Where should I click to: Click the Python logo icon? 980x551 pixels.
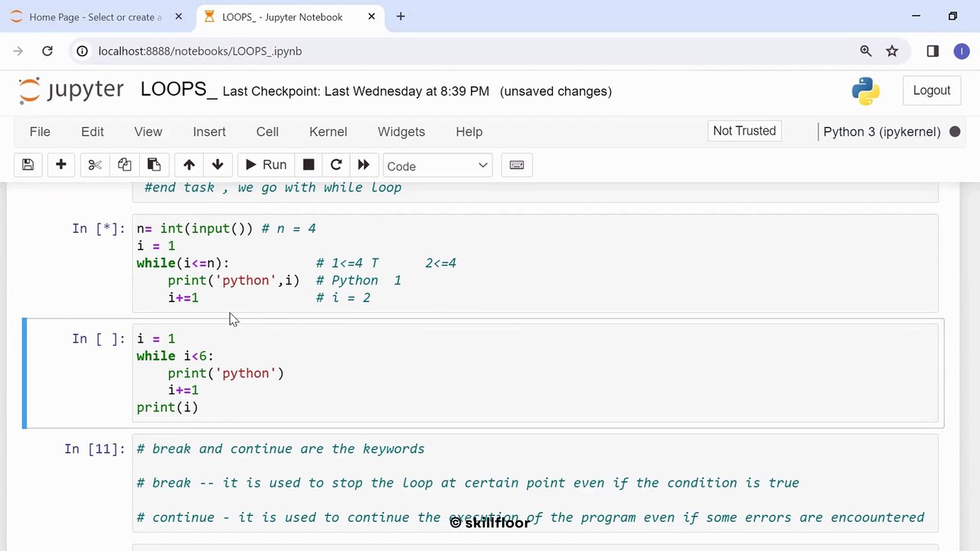tap(866, 90)
